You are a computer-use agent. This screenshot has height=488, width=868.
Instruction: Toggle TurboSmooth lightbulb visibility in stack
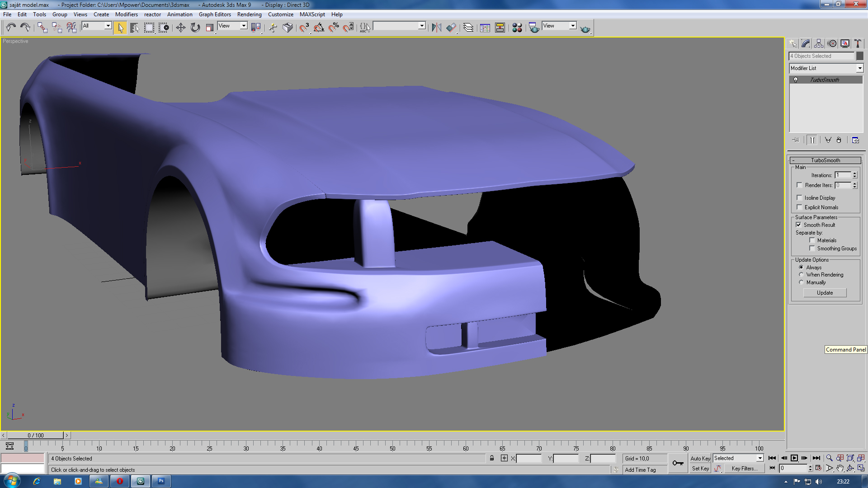796,80
